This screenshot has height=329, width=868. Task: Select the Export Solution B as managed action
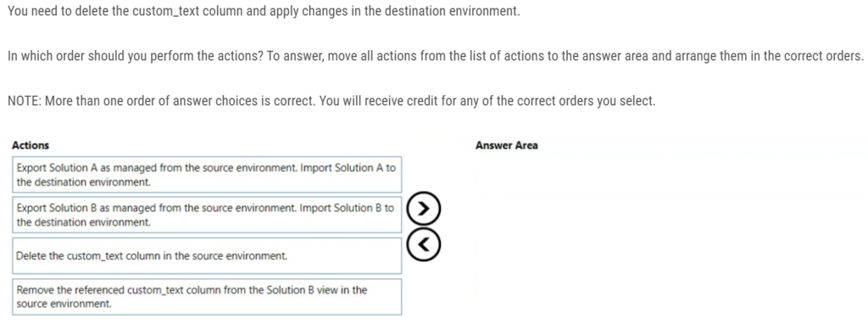click(207, 215)
